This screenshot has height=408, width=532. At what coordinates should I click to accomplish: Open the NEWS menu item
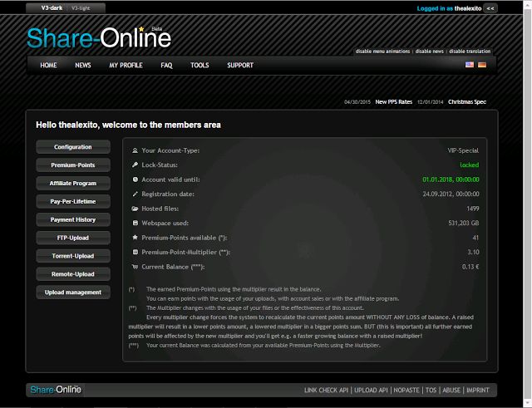click(83, 65)
